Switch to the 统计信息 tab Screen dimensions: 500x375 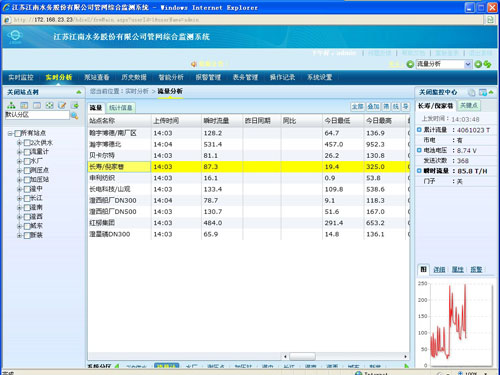click(121, 108)
